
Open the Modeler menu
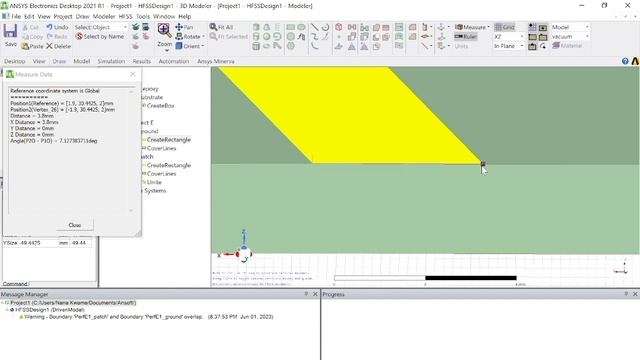point(104,16)
